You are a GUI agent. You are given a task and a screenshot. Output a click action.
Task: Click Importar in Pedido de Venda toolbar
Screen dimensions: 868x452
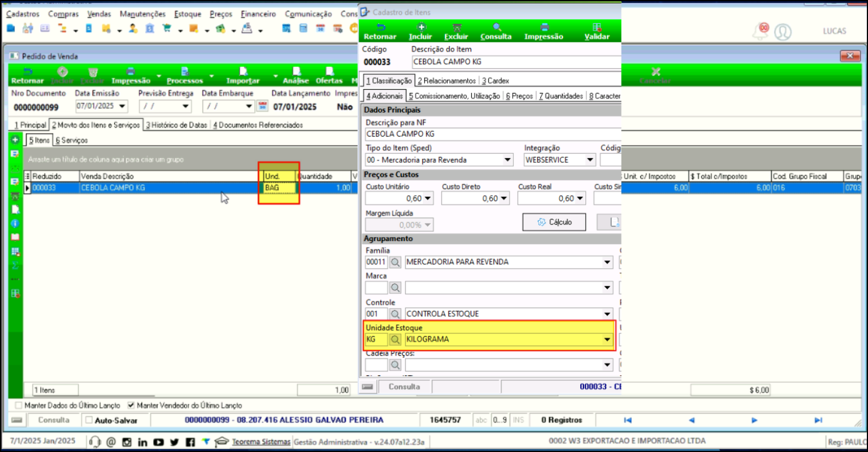[243, 75]
